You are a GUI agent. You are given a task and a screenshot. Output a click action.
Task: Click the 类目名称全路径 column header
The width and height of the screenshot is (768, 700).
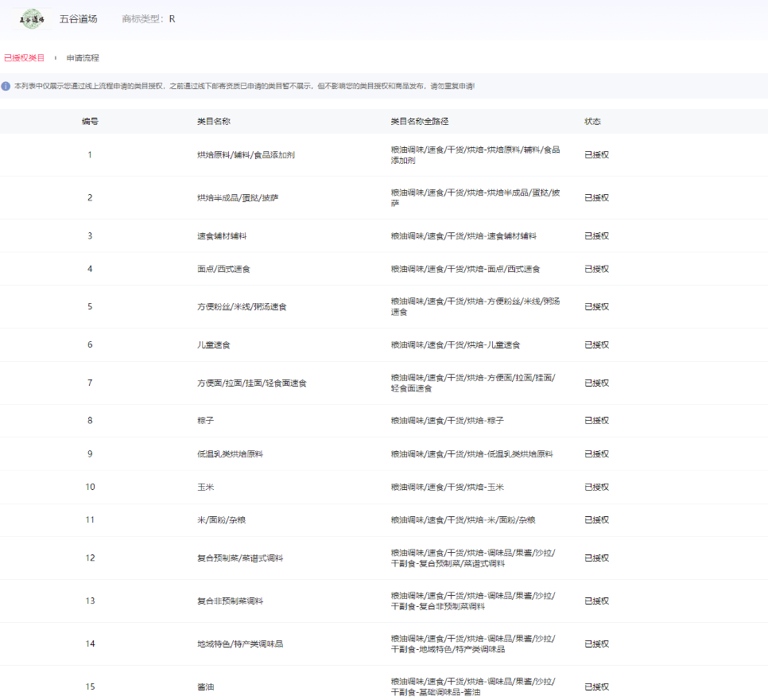[420, 122]
